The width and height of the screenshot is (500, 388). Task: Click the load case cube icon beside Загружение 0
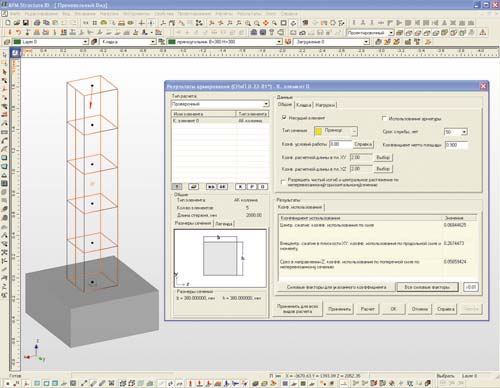click(x=288, y=42)
